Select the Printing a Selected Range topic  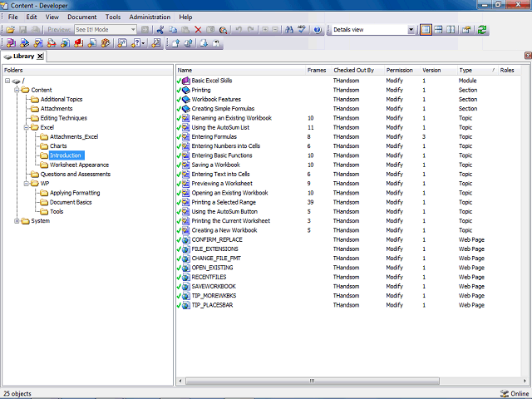click(224, 202)
